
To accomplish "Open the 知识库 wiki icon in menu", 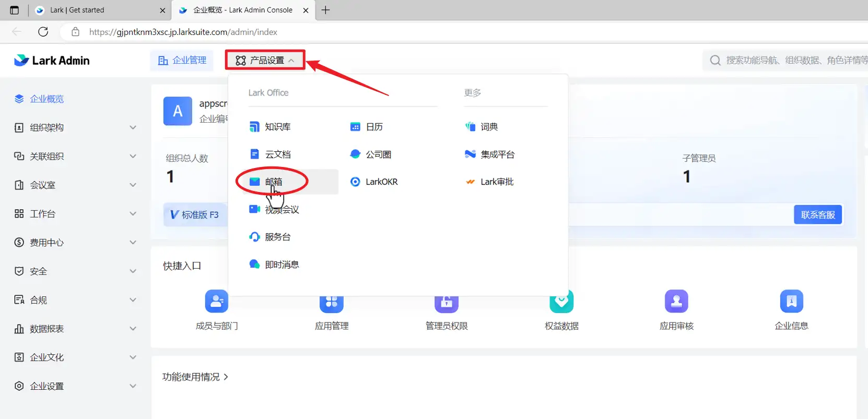I will click(254, 127).
